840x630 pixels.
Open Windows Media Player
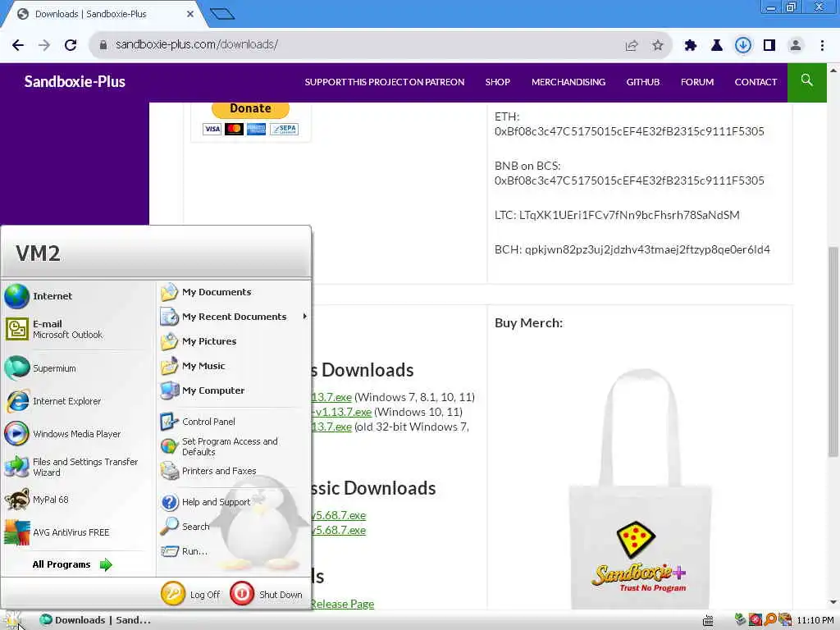point(78,433)
